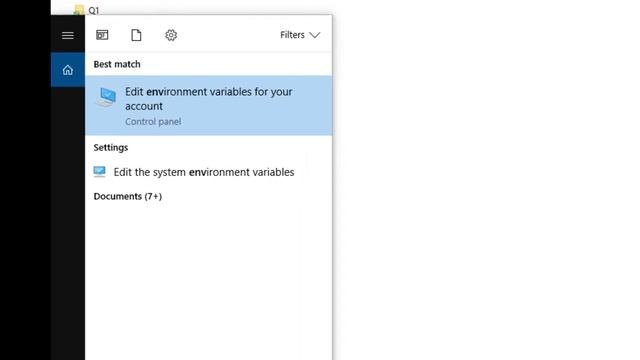Expand the Filters dropdown
The height and width of the screenshot is (360, 640).
coord(300,35)
